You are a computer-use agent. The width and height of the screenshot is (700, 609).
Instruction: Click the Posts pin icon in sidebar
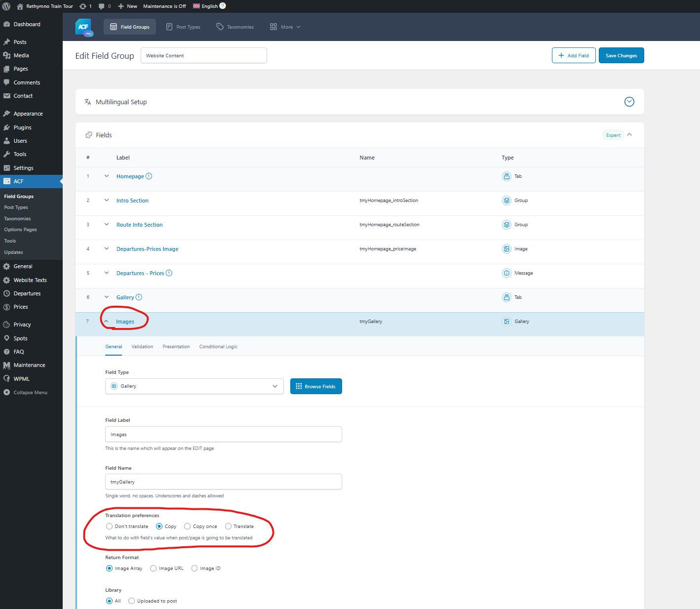point(7,42)
